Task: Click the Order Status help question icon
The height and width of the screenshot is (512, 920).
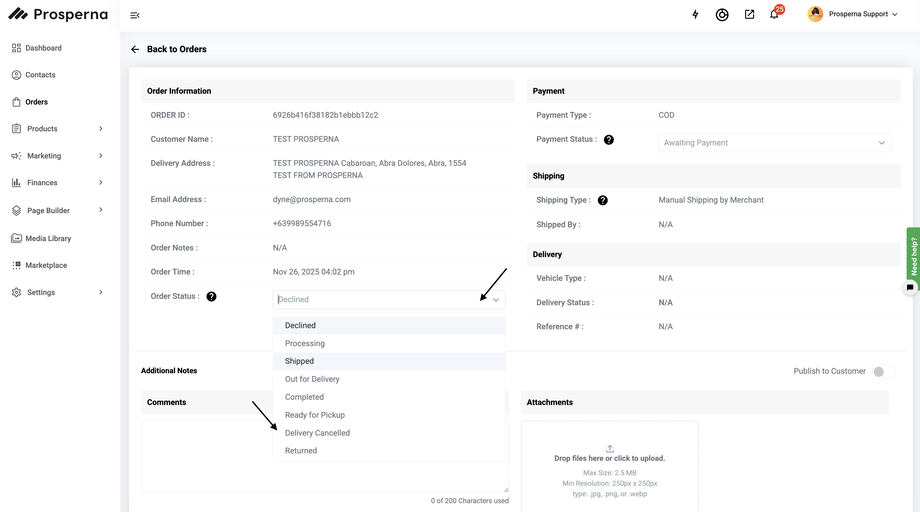Action: (x=211, y=297)
